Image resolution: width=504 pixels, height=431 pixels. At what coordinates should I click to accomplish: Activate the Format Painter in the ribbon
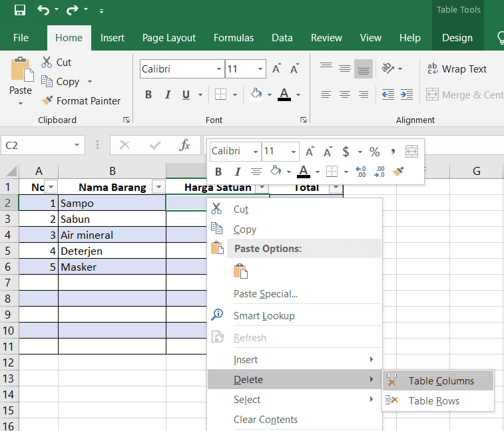click(81, 101)
